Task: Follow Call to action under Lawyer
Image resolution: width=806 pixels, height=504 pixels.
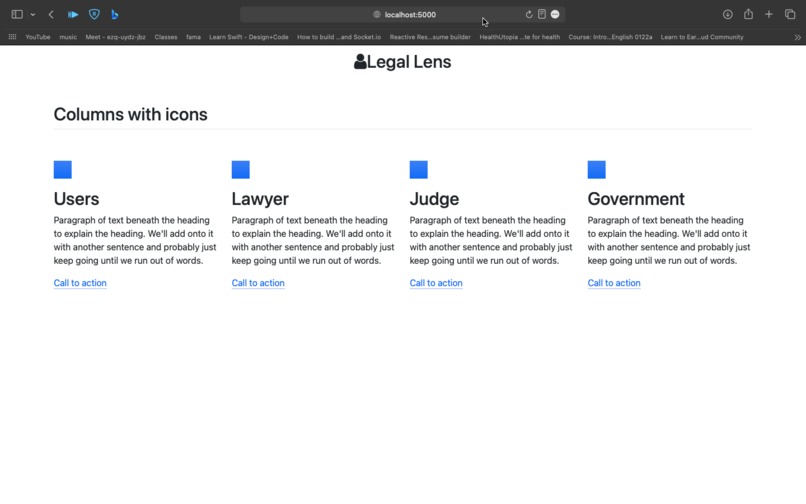Action: click(258, 283)
